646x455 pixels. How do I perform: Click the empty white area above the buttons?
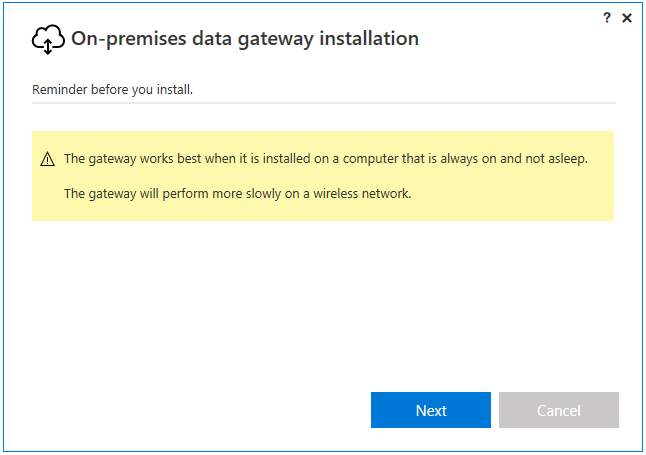click(x=323, y=300)
